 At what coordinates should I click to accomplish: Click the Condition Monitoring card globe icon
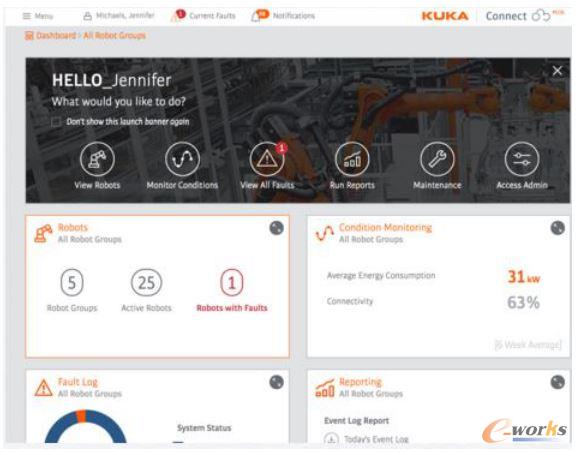click(x=557, y=228)
